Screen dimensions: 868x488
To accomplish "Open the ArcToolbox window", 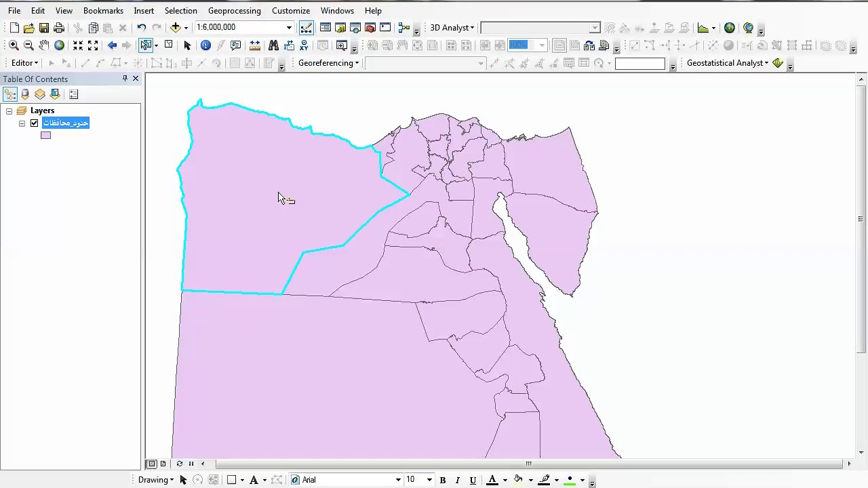I will tap(370, 28).
